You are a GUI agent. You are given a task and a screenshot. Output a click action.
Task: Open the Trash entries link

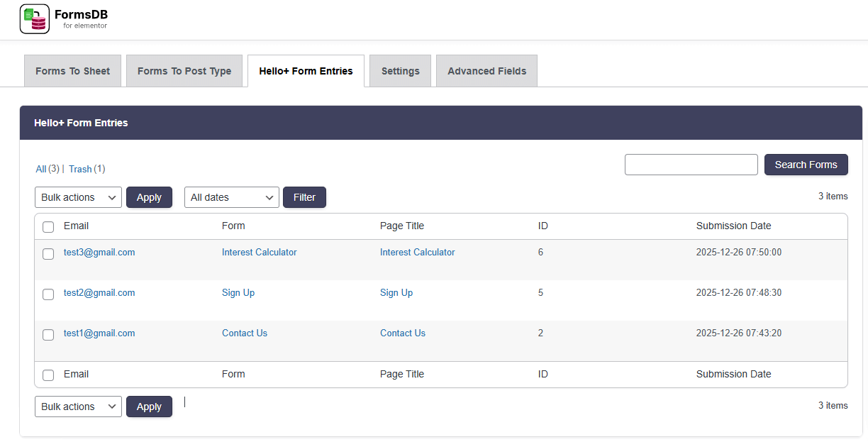coord(80,169)
